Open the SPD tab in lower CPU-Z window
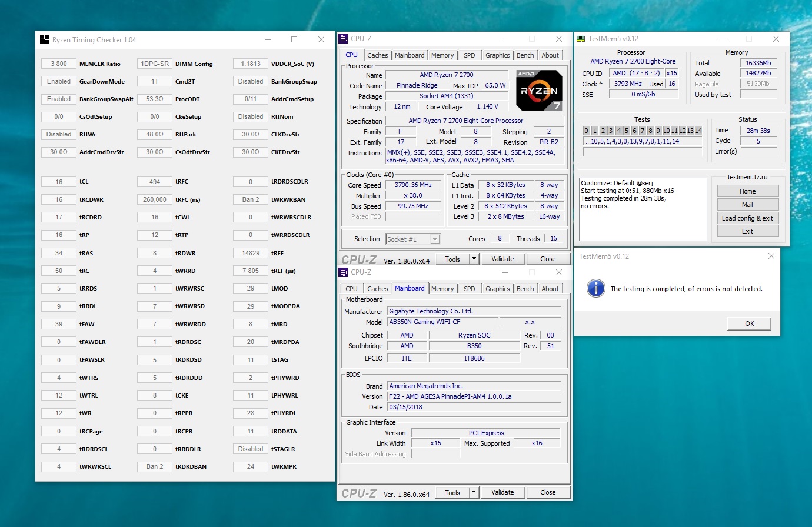The height and width of the screenshot is (527, 812). pos(469,289)
